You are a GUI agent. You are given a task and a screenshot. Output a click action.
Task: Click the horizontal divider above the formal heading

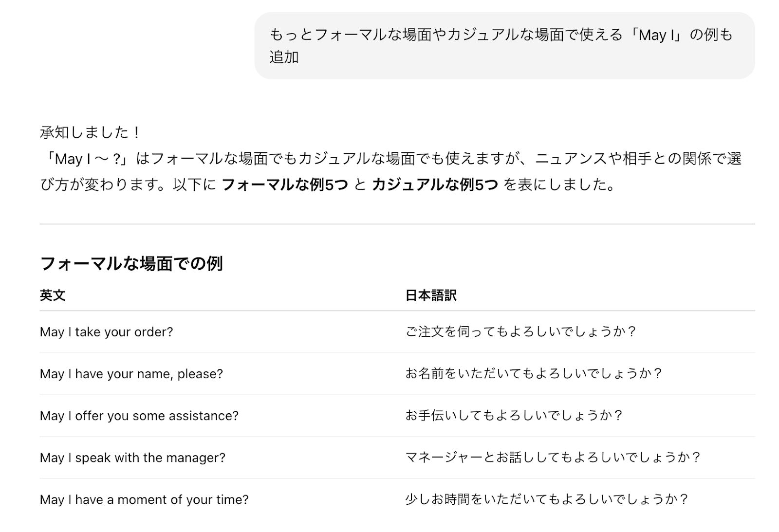coord(397,224)
